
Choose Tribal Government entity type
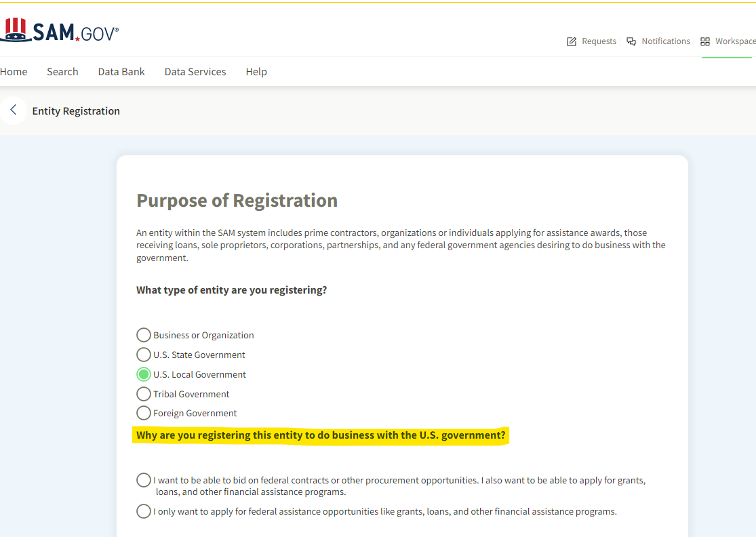pyautogui.click(x=144, y=394)
